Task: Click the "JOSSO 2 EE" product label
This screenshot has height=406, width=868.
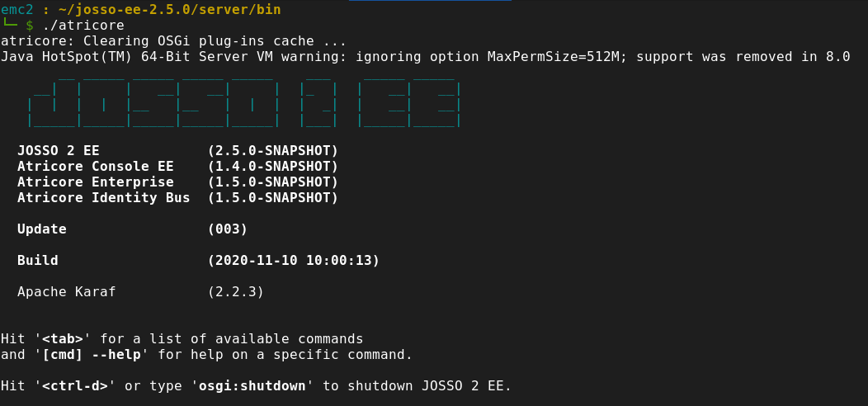Action: pyautogui.click(x=58, y=151)
